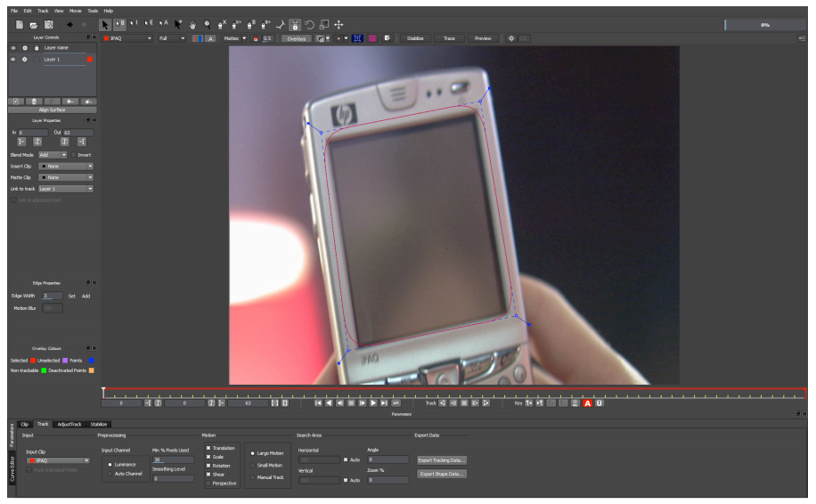
Task: Click the Layer 1 red color swatch
Action: point(90,60)
